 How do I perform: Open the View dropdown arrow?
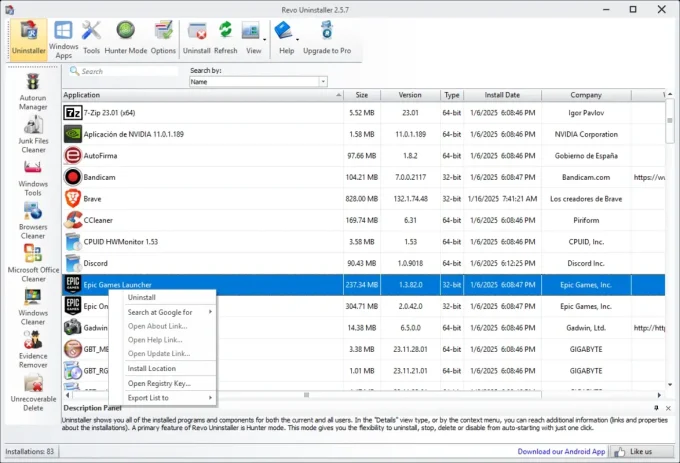(x=264, y=39)
